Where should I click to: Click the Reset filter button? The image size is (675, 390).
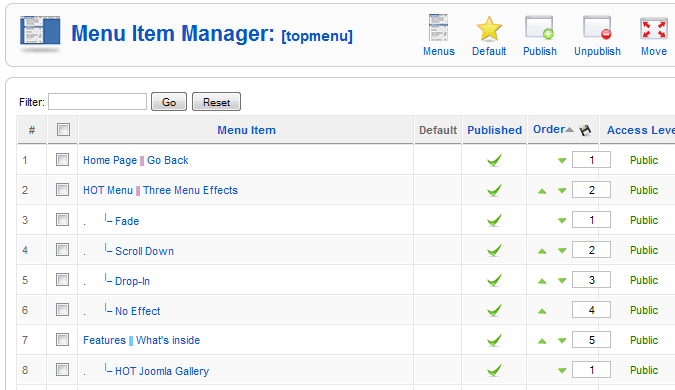216,102
